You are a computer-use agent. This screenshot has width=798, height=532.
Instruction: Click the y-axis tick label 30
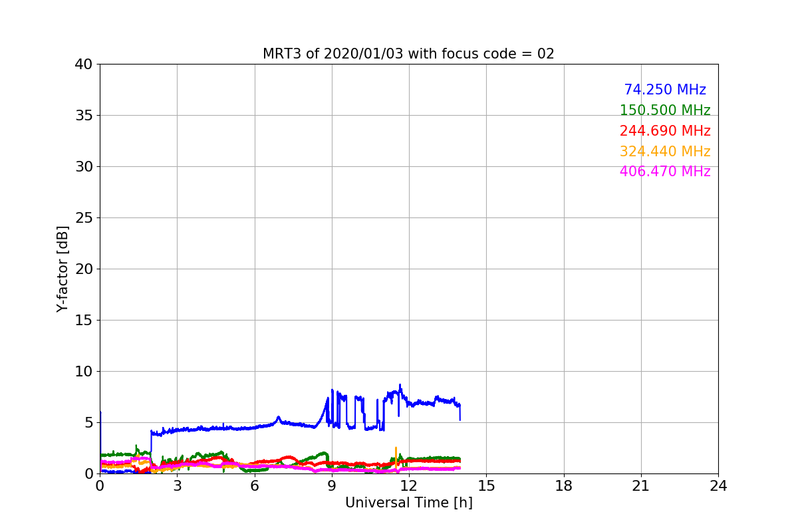pos(84,167)
